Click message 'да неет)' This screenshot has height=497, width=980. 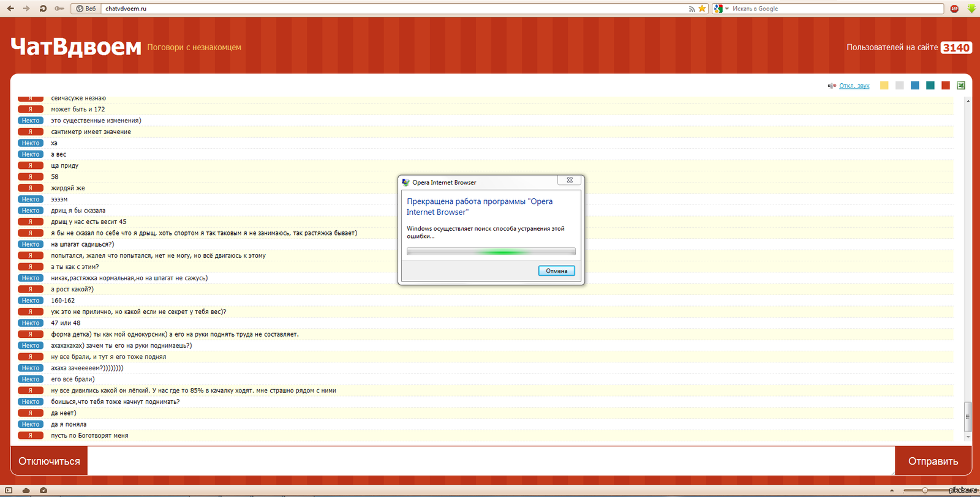pyautogui.click(x=64, y=413)
